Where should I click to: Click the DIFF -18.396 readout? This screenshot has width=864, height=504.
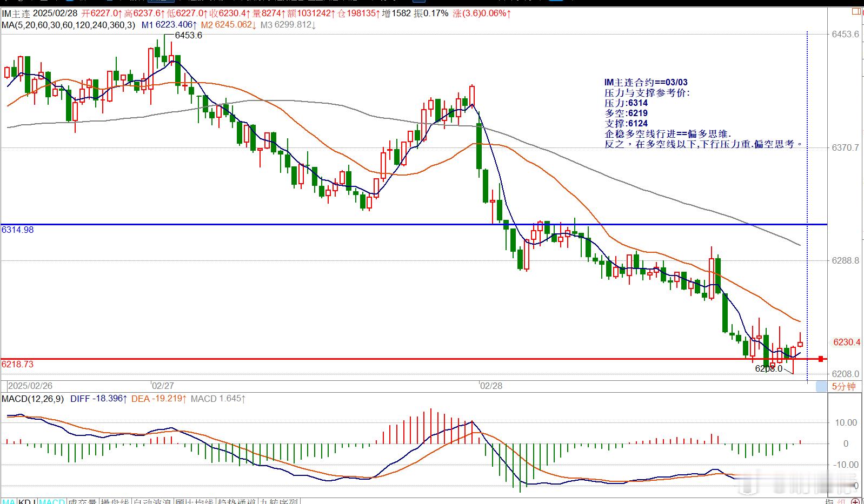(x=99, y=399)
